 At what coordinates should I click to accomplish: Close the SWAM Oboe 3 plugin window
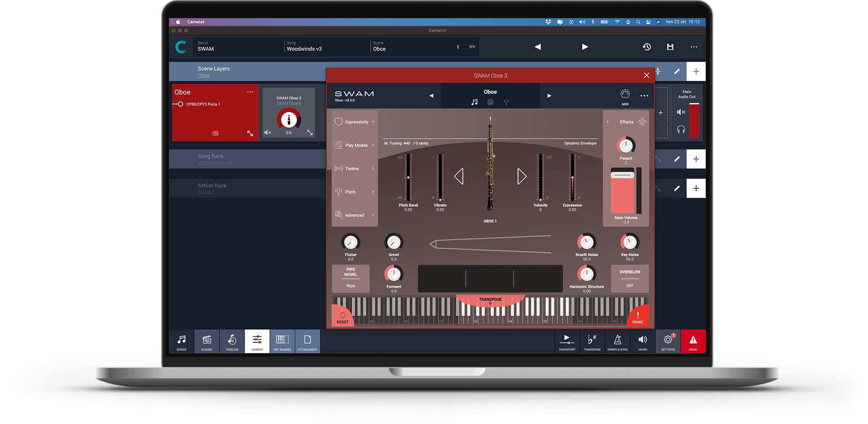(x=646, y=75)
